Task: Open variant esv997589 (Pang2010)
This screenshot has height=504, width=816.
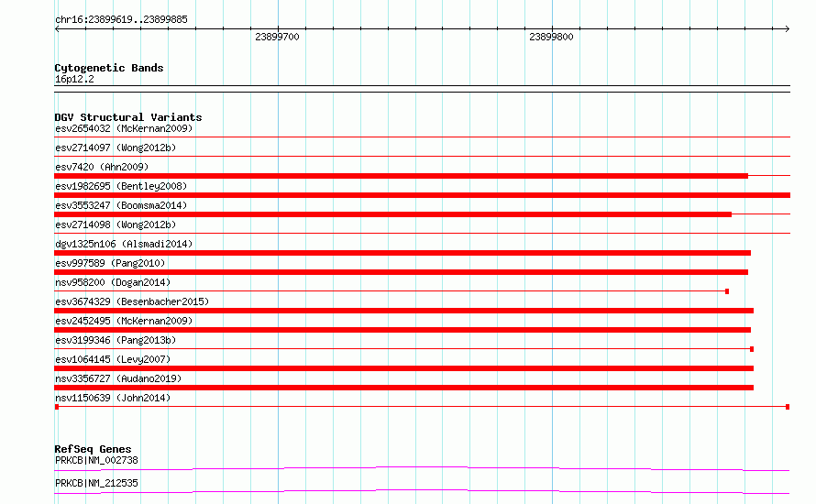Action: 110,263
